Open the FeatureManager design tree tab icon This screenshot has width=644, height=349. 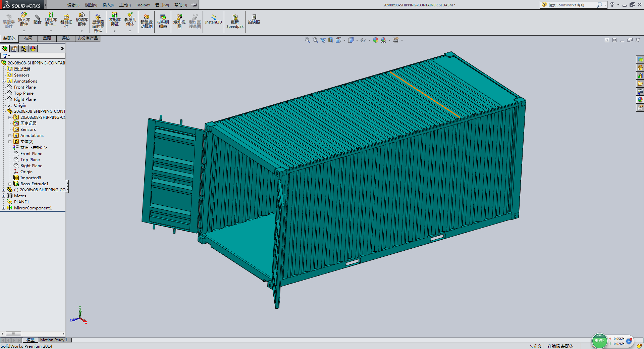[x=5, y=49]
